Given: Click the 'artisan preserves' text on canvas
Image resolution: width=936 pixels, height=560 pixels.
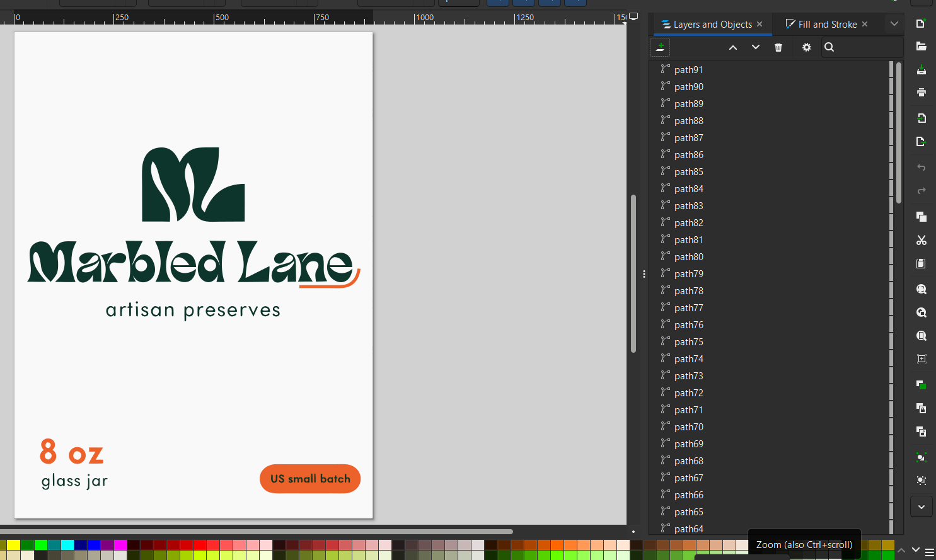Looking at the screenshot, I should [193, 311].
